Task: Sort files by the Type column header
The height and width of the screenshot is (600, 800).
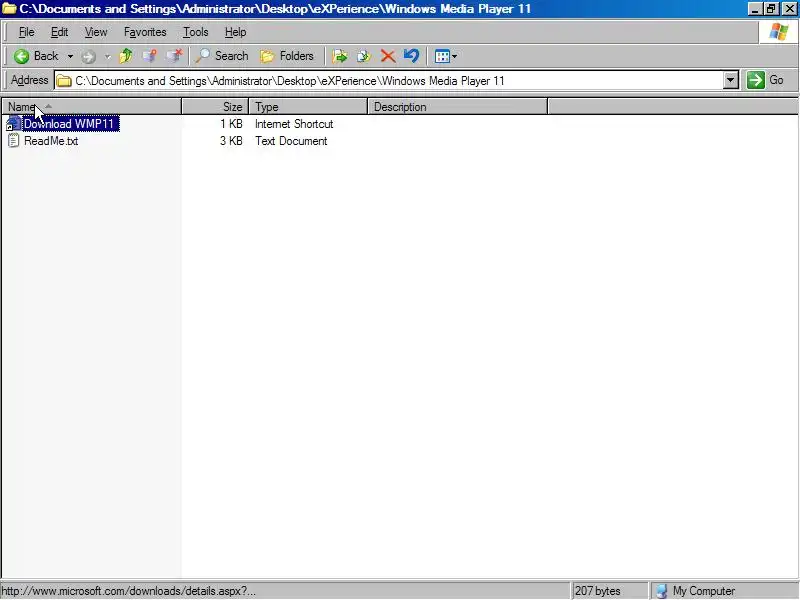Action: tap(308, 107)
